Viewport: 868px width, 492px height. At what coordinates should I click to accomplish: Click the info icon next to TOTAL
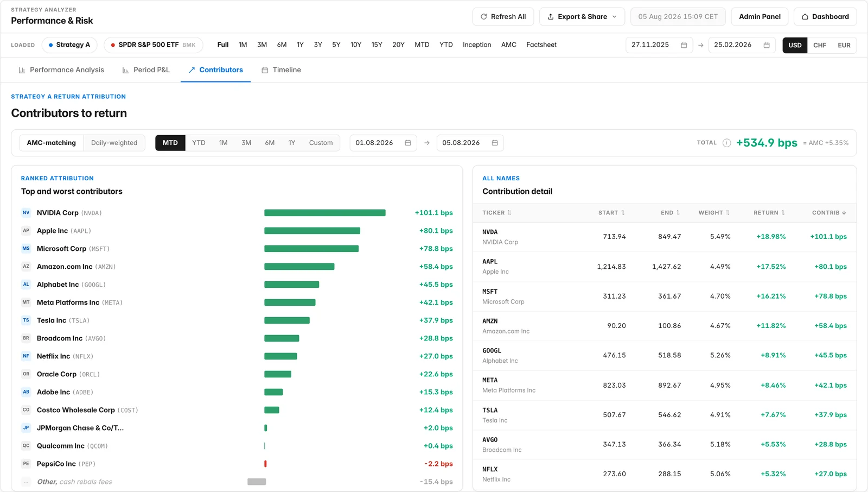click(x=726, y=143)
